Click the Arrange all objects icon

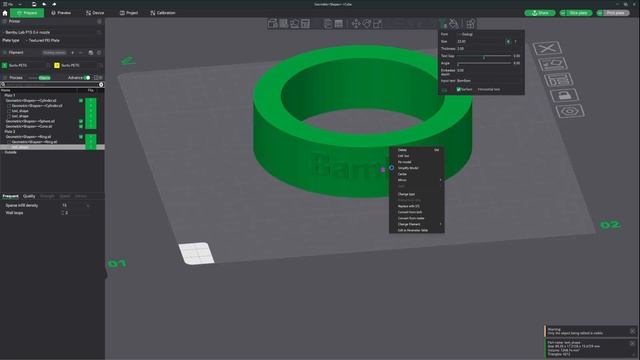point(305,24)
